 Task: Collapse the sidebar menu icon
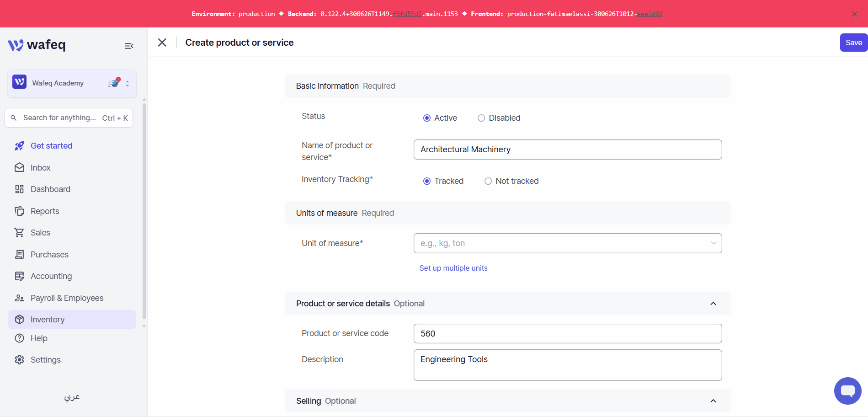pos(129,46)
